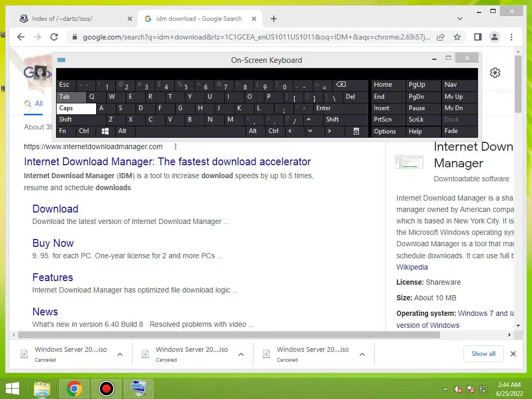Click the Windows logo key on On-Screen Keyboard
This screenshot has height=399, width=532.
pyautogui.click(x=105, y=131)
